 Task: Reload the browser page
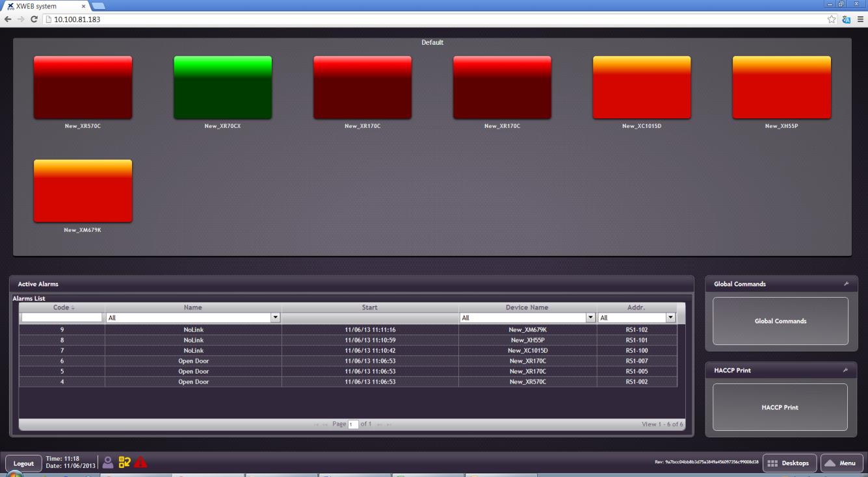34,19
